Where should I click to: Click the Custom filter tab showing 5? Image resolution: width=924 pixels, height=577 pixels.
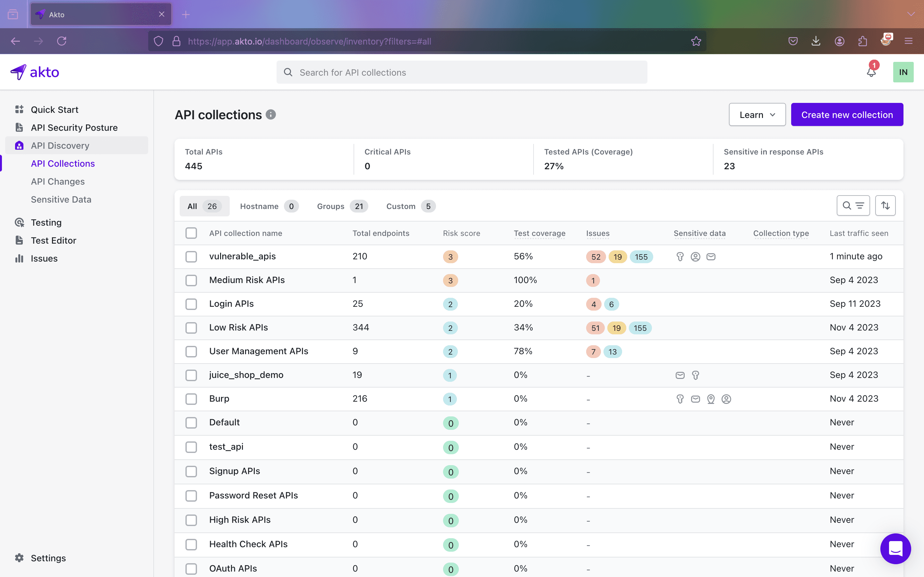[x=409, y=206]
